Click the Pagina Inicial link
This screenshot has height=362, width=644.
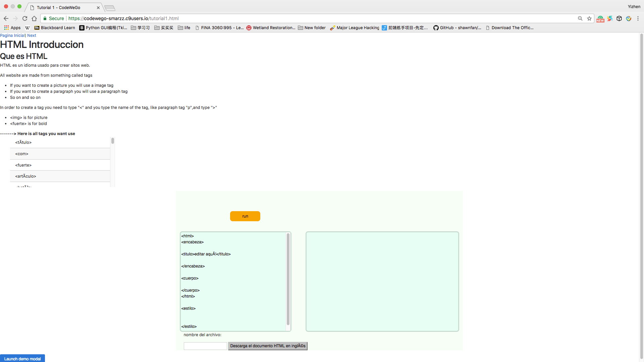click(x=12, y=36)
